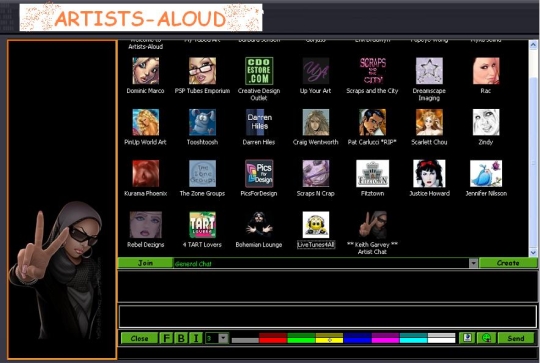Open Scraps and the City room icon
This screenshot has width=540, height=363.
tap(373, 71)
